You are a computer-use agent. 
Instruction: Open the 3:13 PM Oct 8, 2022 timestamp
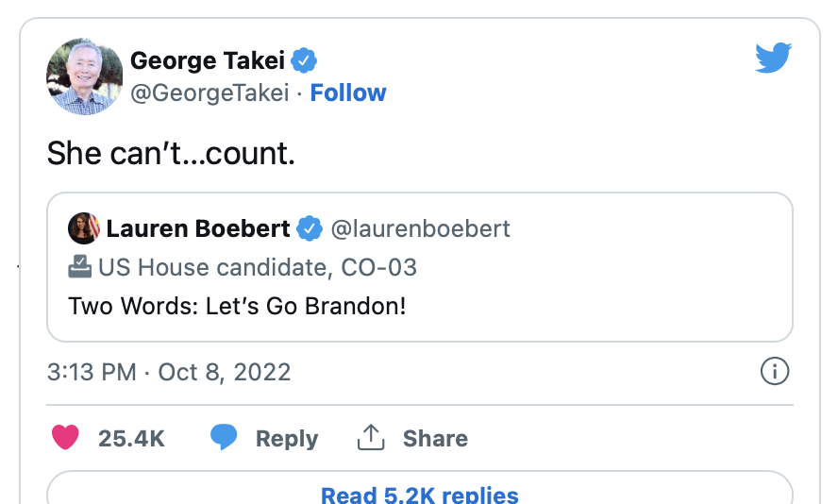[x=169, y=371]
